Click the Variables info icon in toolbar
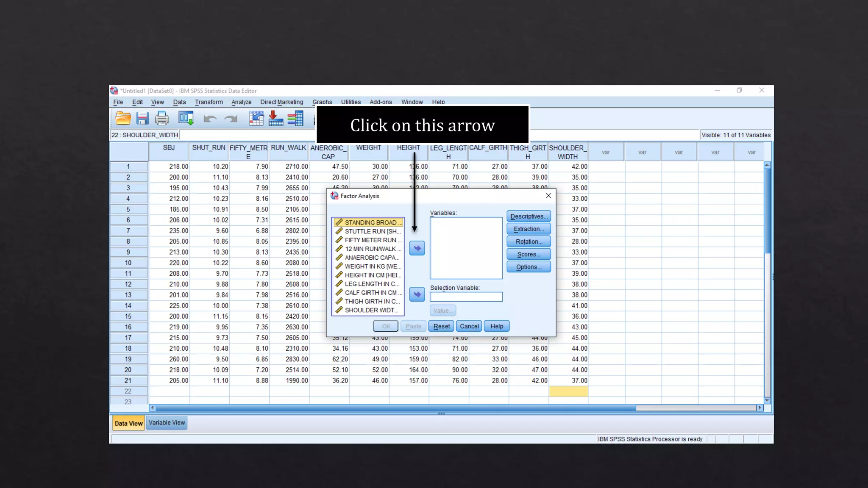Image resolution: width=868 pixels, height=488 pixels. click(295, 118)
